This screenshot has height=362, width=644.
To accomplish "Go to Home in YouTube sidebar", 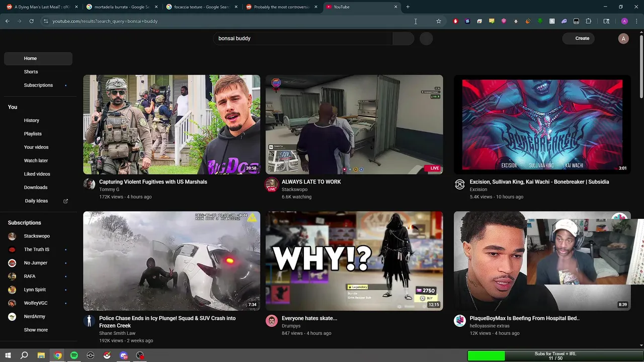I will [38, 58].
